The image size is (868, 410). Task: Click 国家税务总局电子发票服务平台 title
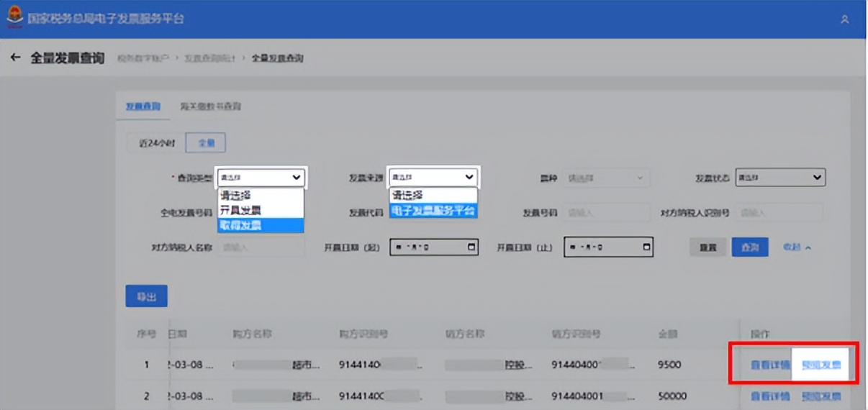pyautogui.click(x=106, y=18)
